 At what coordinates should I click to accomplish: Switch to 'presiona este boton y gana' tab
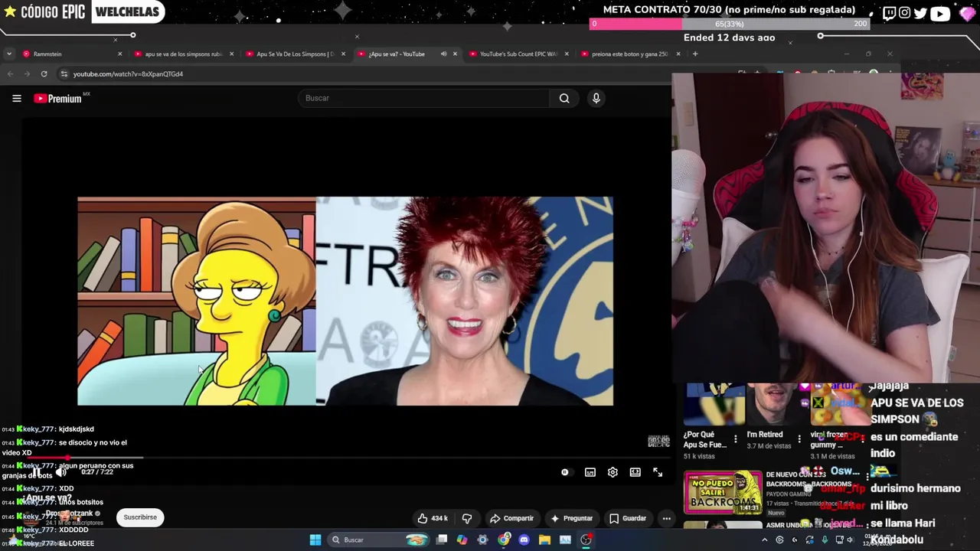pyautogui.click(x=629, y=54)
